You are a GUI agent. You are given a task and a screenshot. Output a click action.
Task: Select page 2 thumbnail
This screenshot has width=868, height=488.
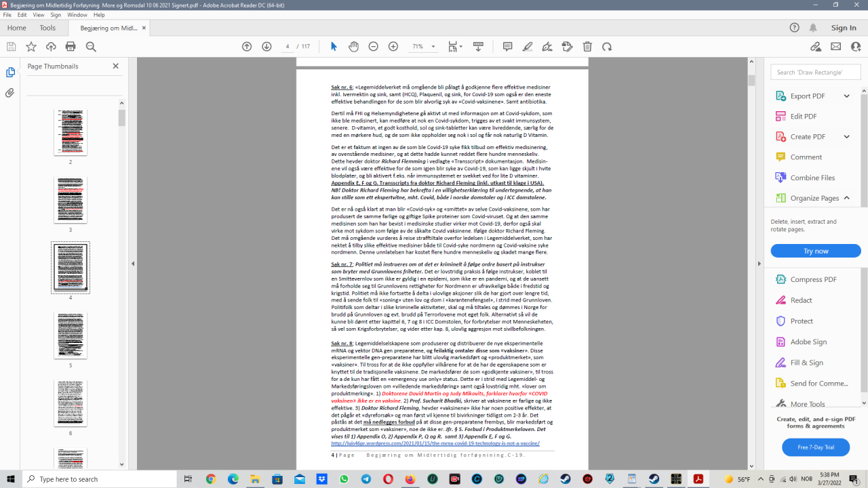click(71, 132)
